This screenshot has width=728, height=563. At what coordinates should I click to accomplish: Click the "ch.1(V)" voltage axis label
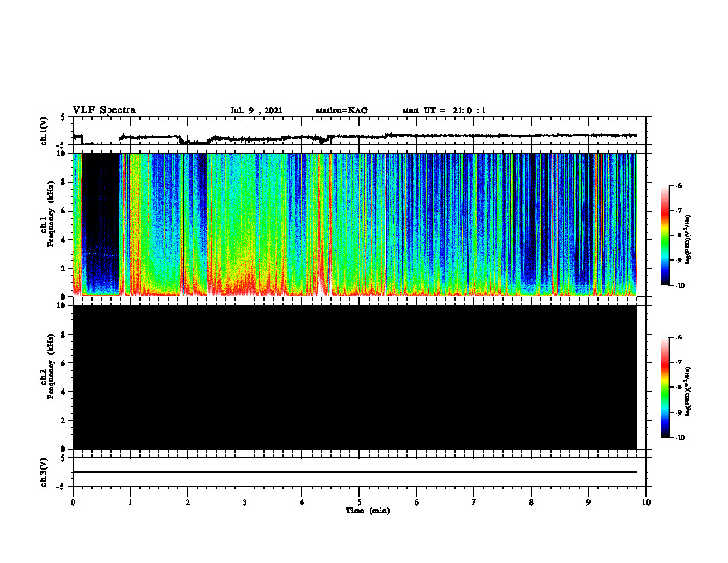tap(44, 131)
